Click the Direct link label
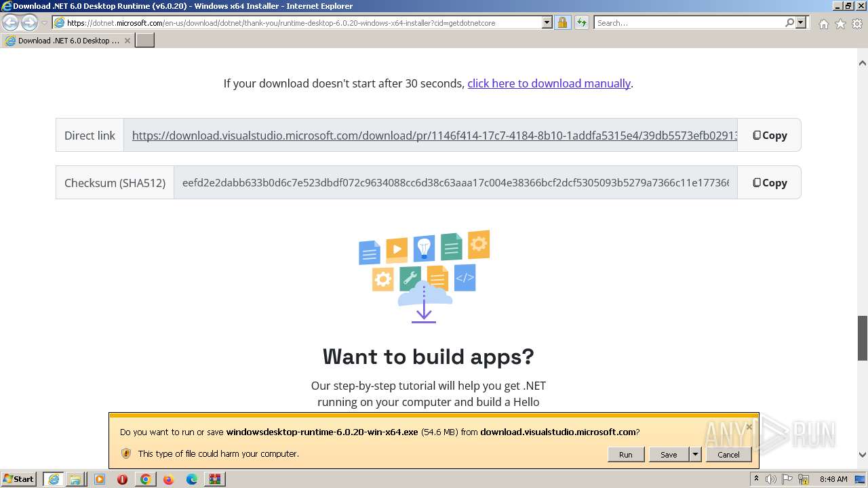 pos(90,136)
